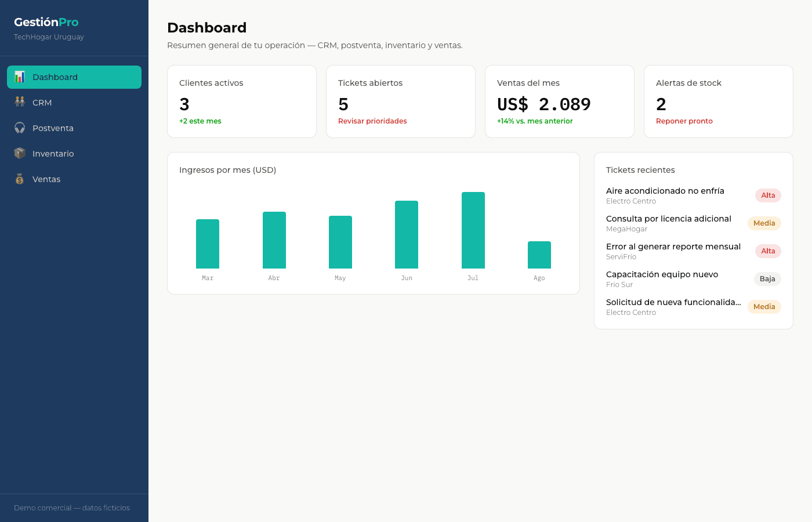Open the Alertas de stock card
This screenshot has height=522, width=812.
719,101
